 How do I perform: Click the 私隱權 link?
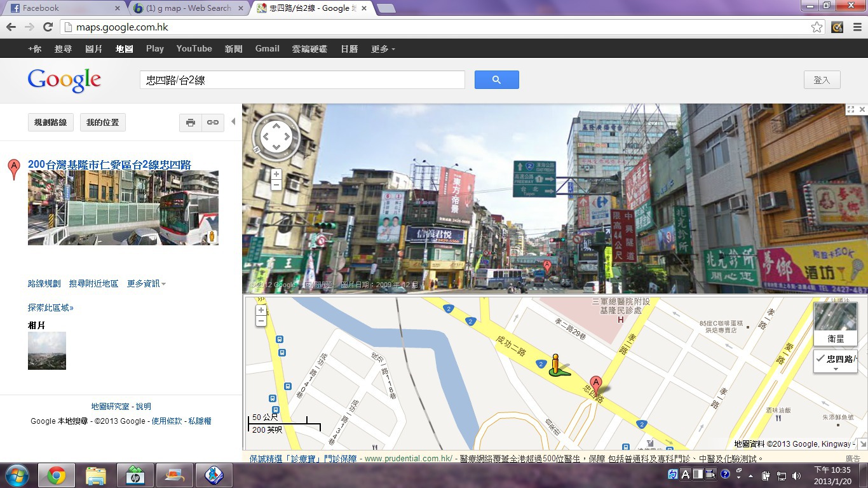pyautogui.click(x=200, y=421)
